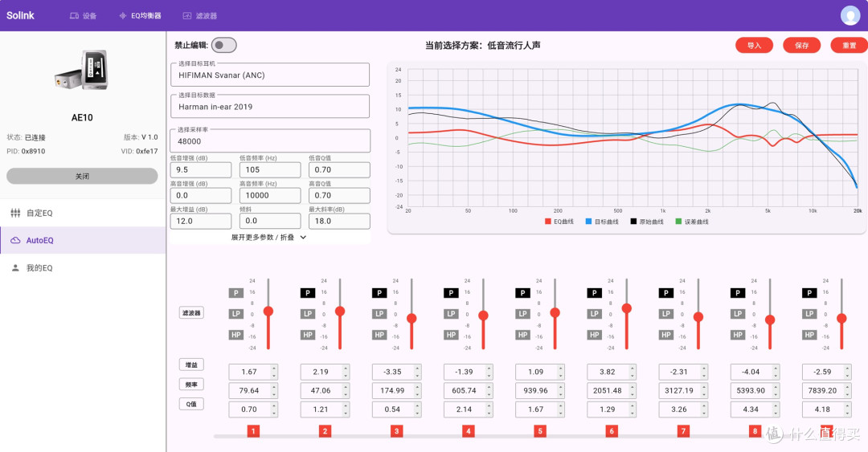
Task: Open the user avatar icon
Action: tap(850, 15)
